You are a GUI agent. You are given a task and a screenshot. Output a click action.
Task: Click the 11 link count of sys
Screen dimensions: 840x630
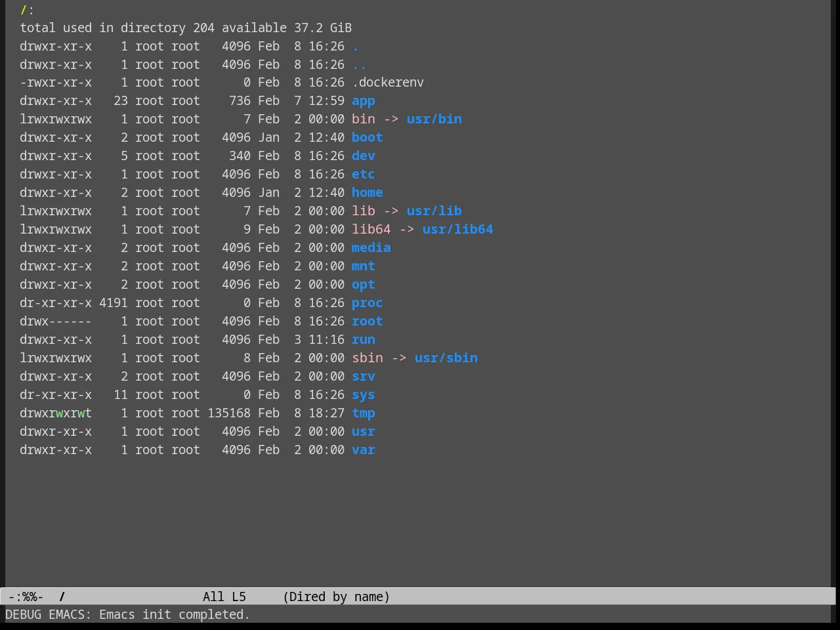[x=121, y=395]
